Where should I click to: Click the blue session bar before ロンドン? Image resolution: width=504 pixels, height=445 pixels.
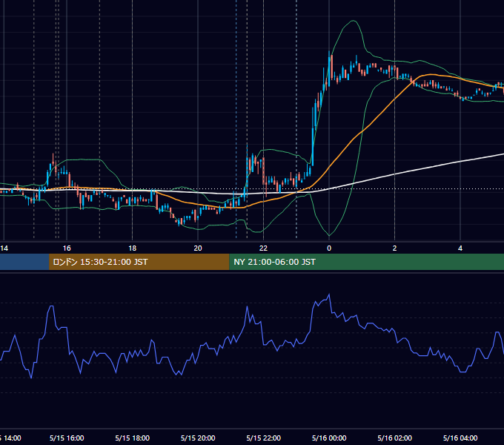tap(24, 262)
